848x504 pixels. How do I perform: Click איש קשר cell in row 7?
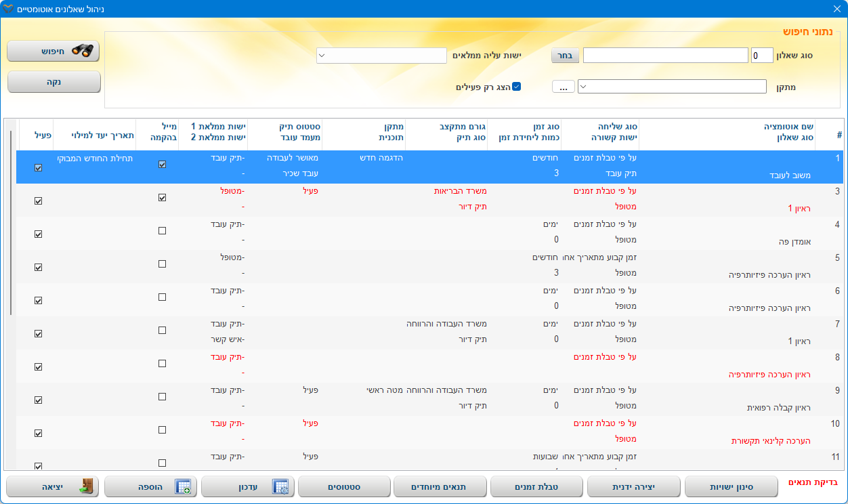pyautogui.click(x=228, y=339)
